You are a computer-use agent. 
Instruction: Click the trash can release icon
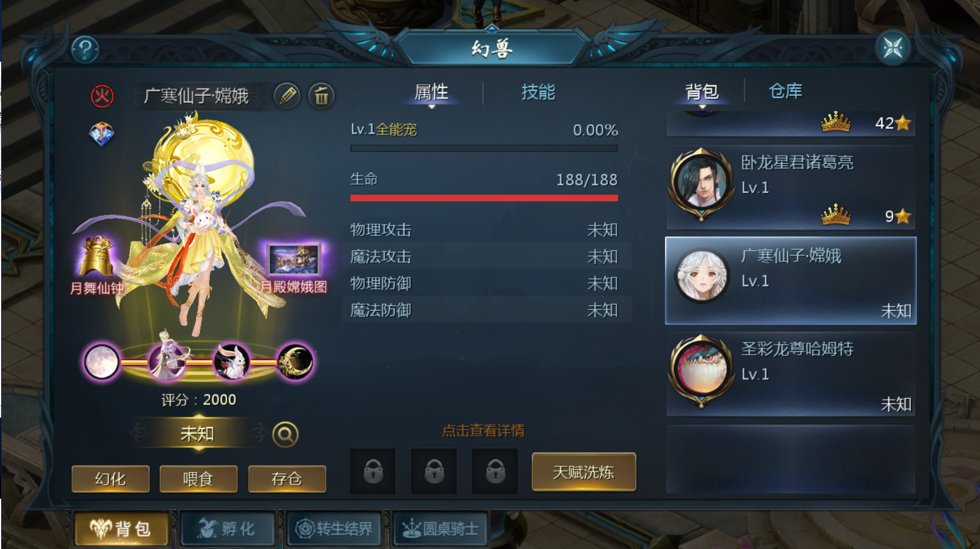(x=321, y=95)
